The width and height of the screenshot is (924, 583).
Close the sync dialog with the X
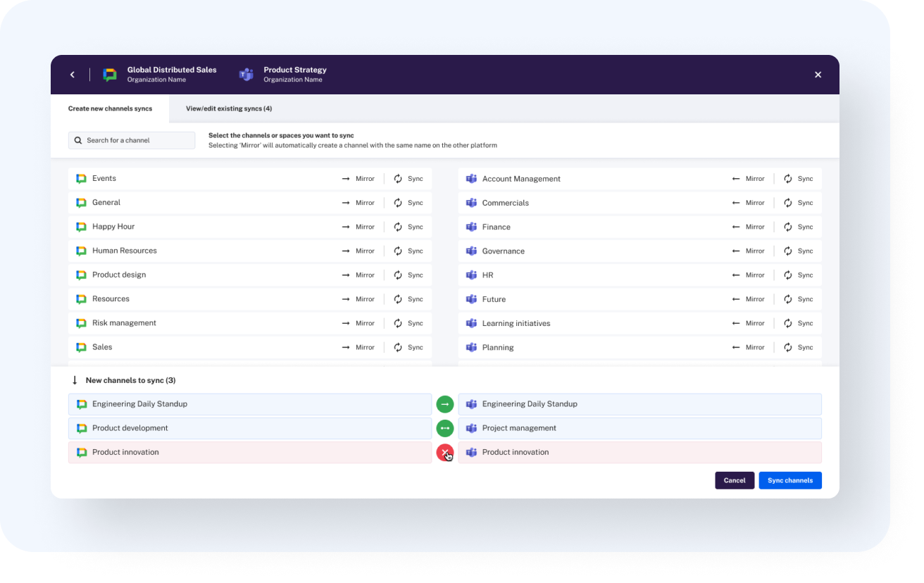point(818,75)
